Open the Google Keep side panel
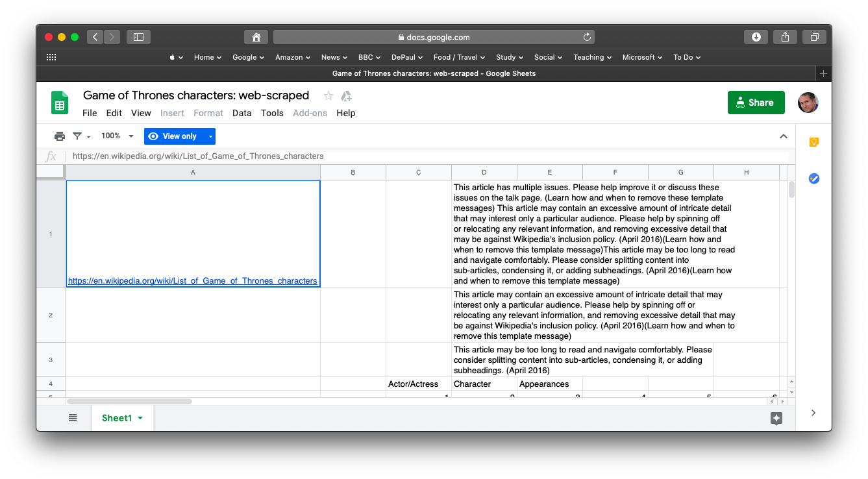Screen dimensions: 868x479 pos(813,142)
